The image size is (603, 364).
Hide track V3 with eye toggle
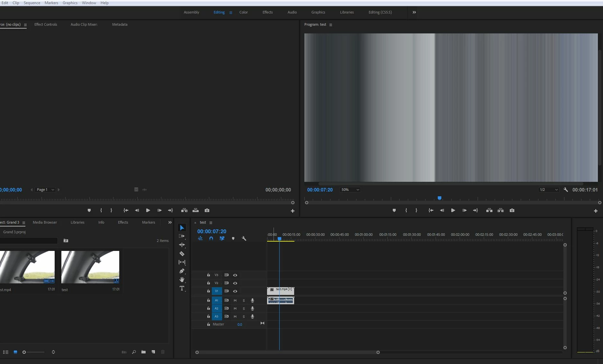pyautogui.click(x=235, y=275)
